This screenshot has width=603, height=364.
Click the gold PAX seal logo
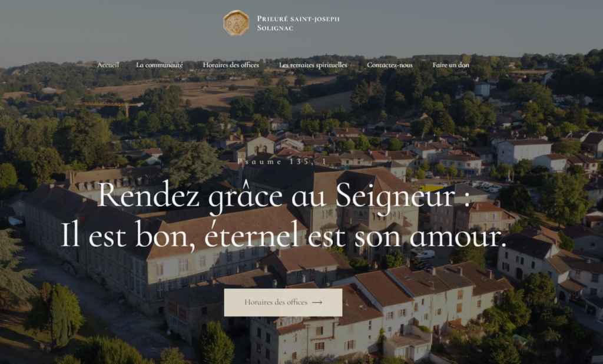tap(236, 23)
